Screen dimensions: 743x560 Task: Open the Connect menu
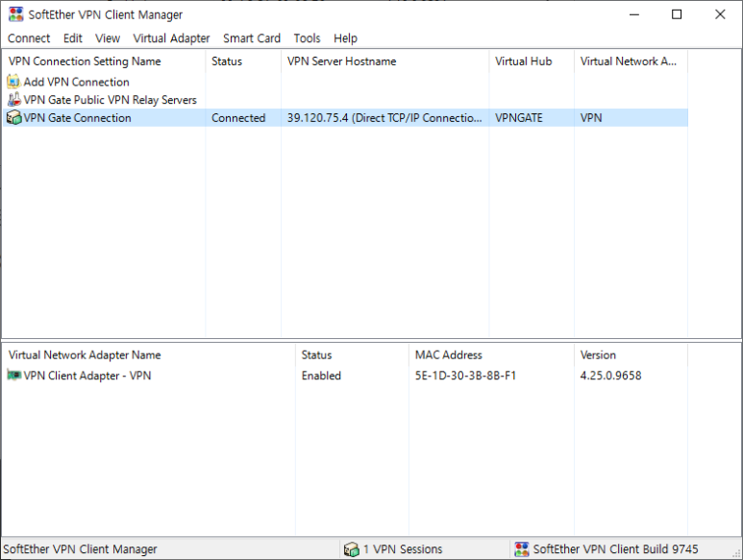(x=29, y=38)
